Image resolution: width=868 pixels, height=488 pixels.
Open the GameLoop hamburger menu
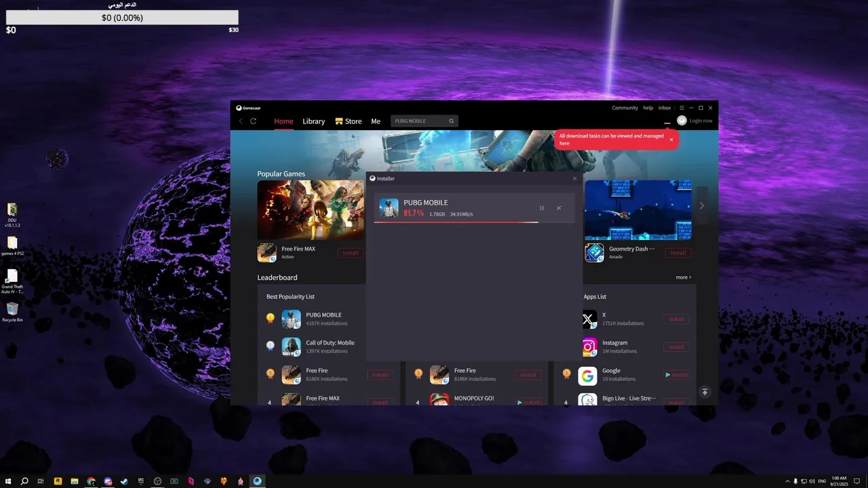(x=682, y=108)
